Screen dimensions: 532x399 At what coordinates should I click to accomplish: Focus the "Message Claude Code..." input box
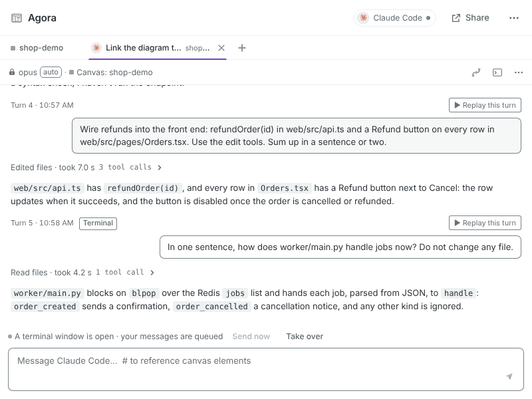266,369
